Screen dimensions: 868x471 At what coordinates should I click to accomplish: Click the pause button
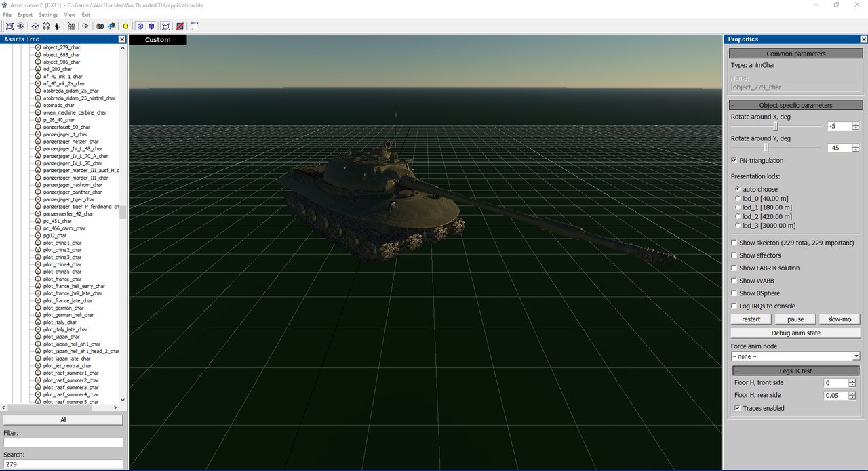tap(795, 319)
